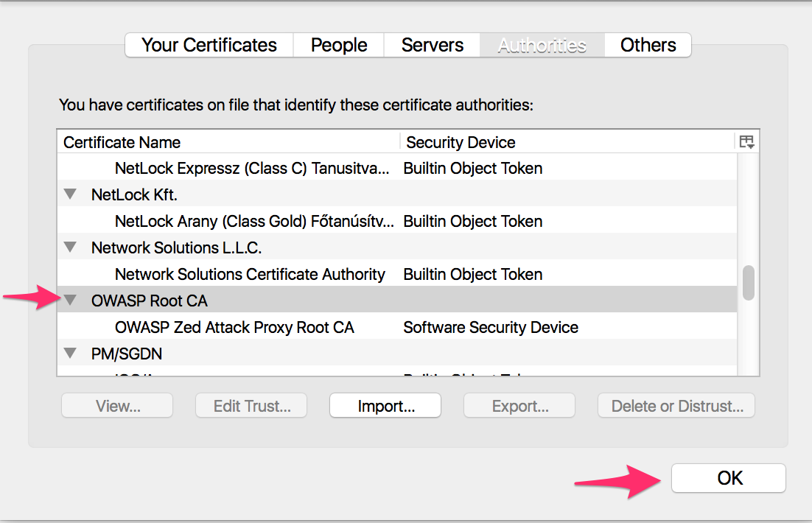Click the Edit Trust button
812x523 pixels.
tap(251, 405)
